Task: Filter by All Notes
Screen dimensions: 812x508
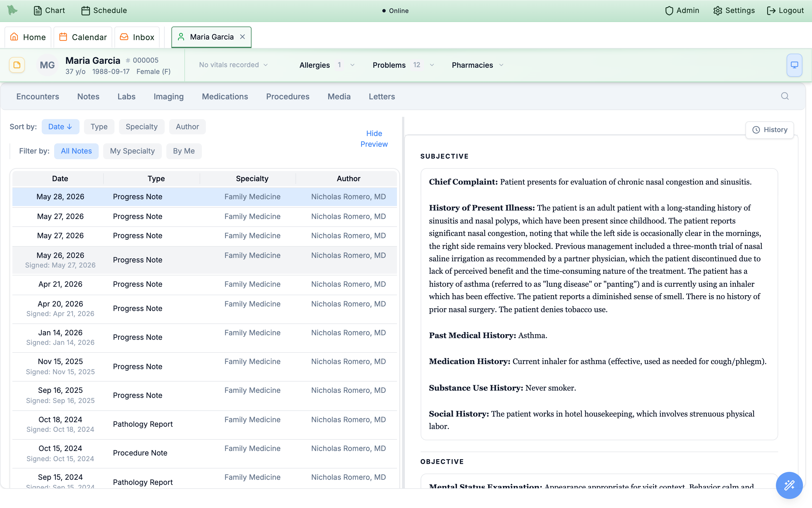Action: pos(76,151)
